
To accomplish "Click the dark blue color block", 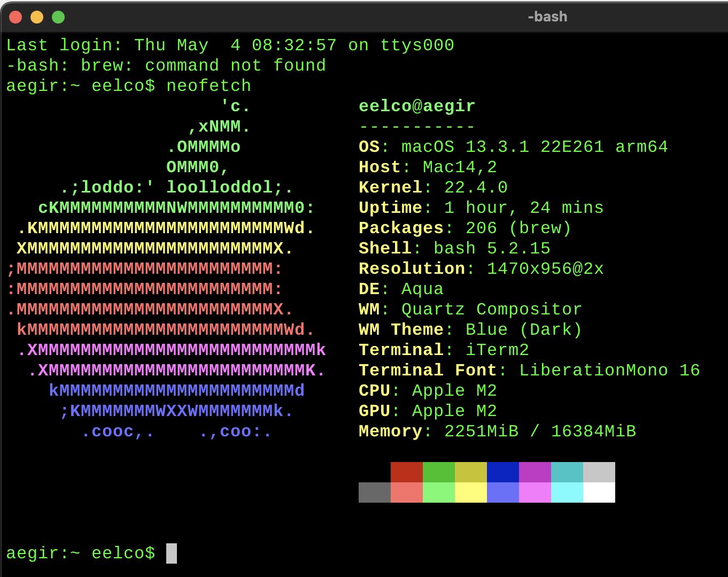I will click(x=503, y=472).
